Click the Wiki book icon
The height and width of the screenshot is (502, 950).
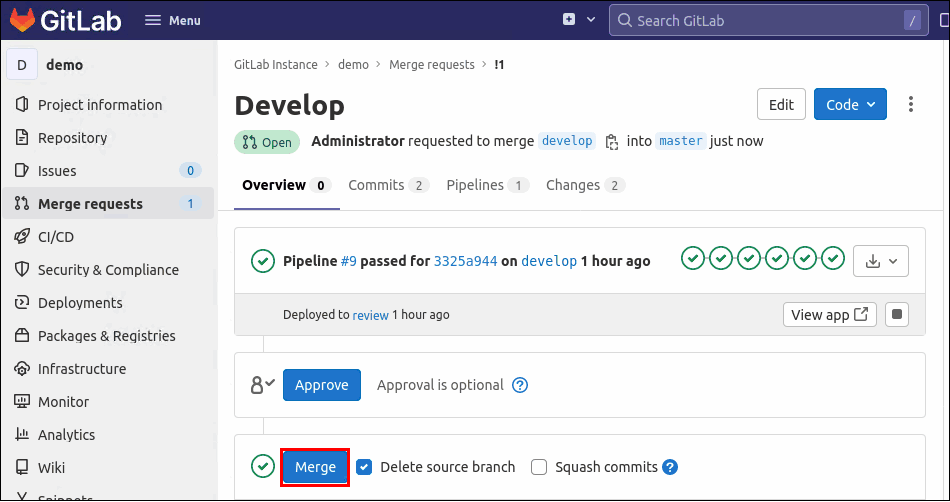click(22, 467)
